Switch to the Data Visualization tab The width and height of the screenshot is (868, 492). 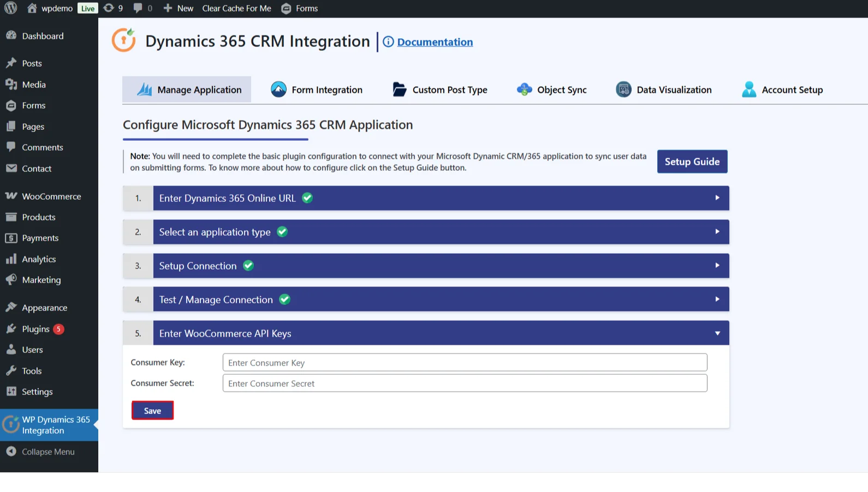click(664, 89)
